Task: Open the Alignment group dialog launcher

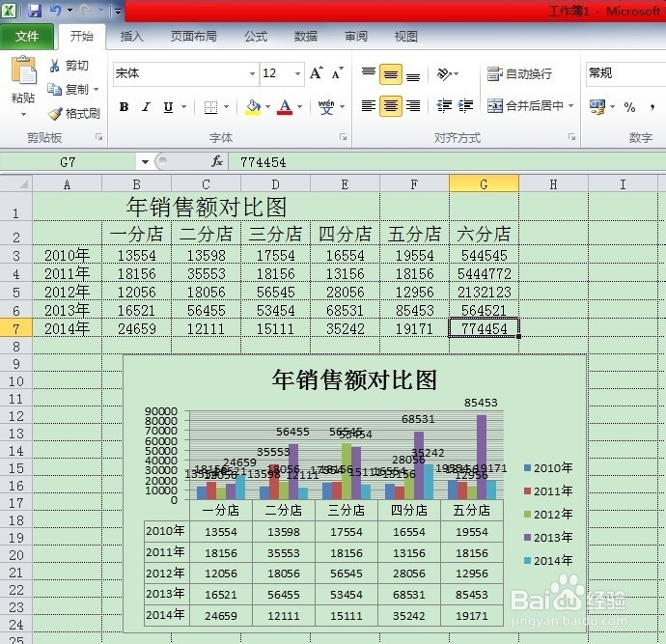Action: (571, 137)
